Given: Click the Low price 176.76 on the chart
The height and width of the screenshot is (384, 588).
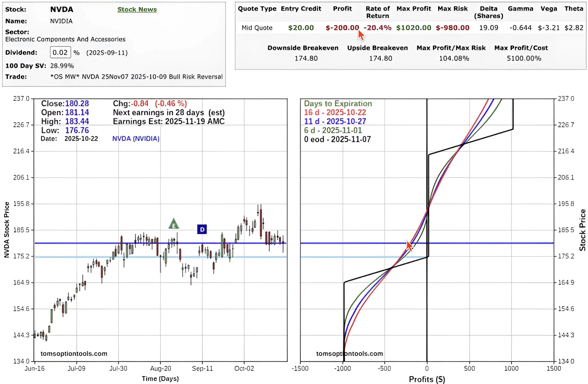Looking at the screenshot, I should (x=77, y=130).
